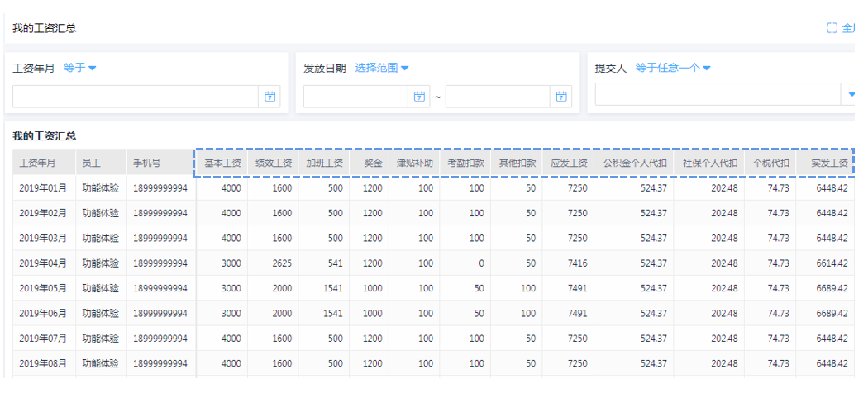
Task: Open calendar picker for 工资年月 field
Action: click(x=269, y=97)
